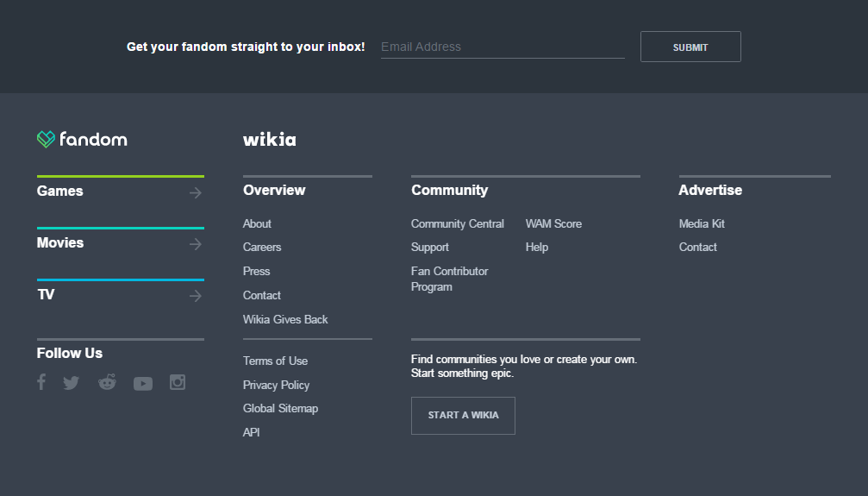868x496 pixels.
Task: Open the Wikia Gives Back link
Action: [x=285, y=319]
